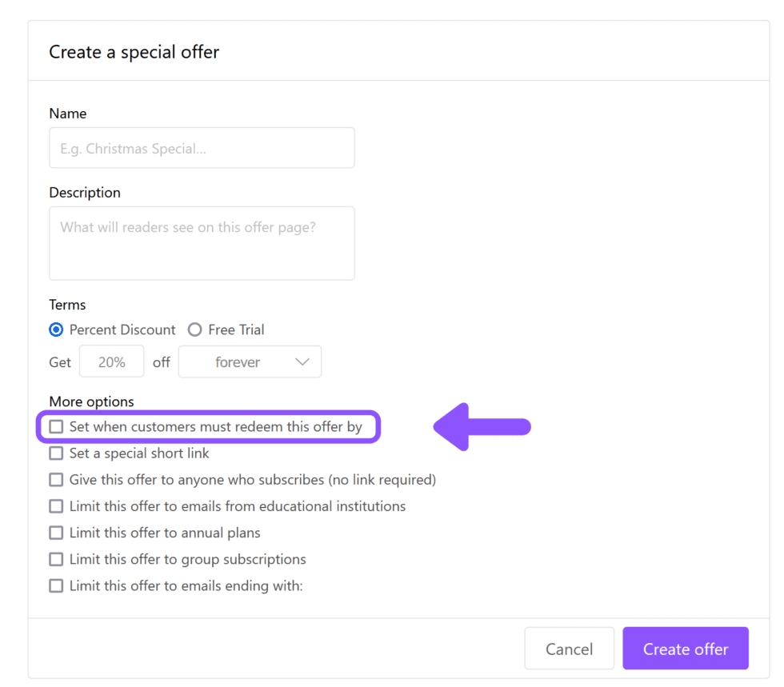784x687 pixels.
Task: Check "Set a special short link"
Action: [x=55, y=453]
